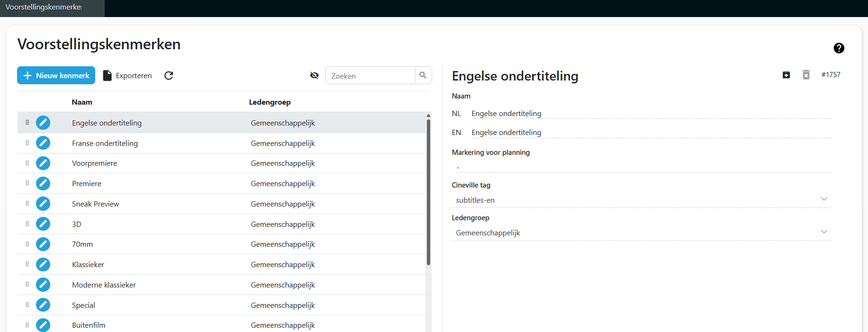Expand the Cineville tag dropdown
Viewport: 868px width, 332px height.
pos(823,199)
